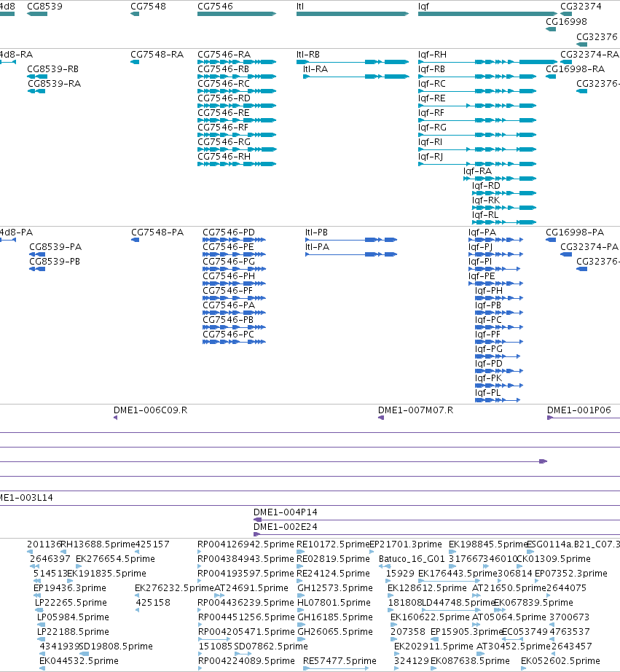The height and width of the screenshot is (672, 620).
Task: Click the EK044532.5prime EST label
Action: [x=79, y=661]
